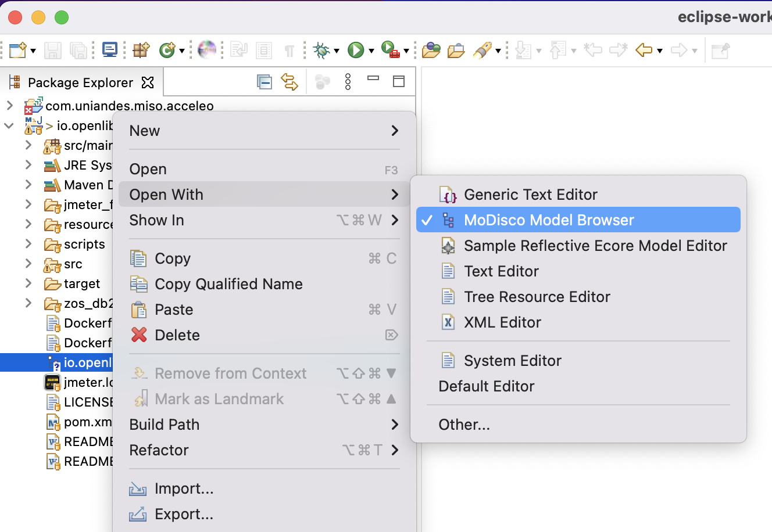
Task: Click the Run External Tools icon
Action: (x=390, y=50)
